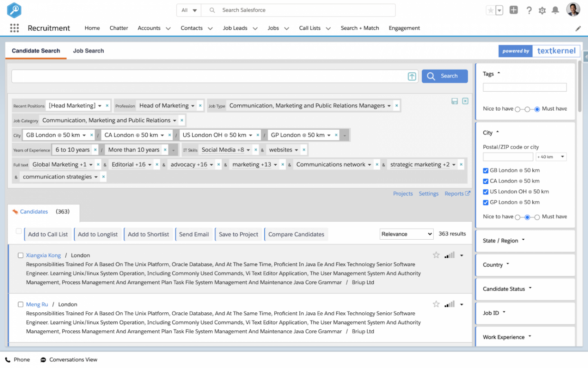Switch to the Job Search tab
The height and width of the screenshot is (368, 588).
(x=88, y=51)
